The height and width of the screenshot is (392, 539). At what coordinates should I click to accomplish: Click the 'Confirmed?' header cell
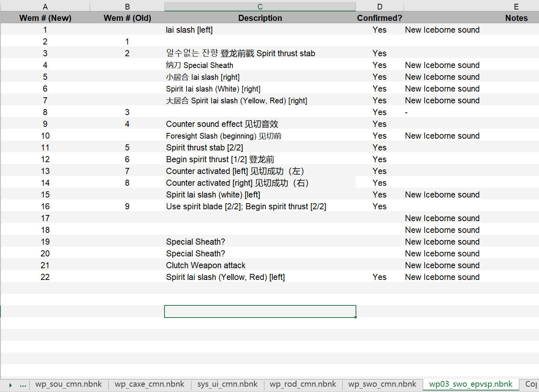point(379,18)
